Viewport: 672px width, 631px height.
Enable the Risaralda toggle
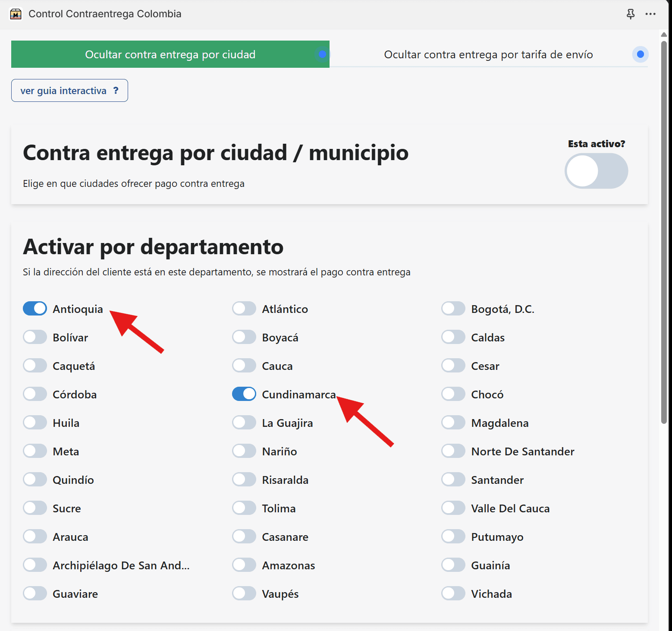point(244,480)
